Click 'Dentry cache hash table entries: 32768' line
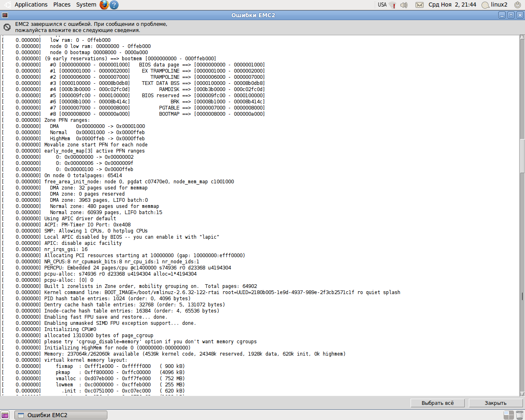The width and height of the screenshot is (525, 420). pos(135,305)
